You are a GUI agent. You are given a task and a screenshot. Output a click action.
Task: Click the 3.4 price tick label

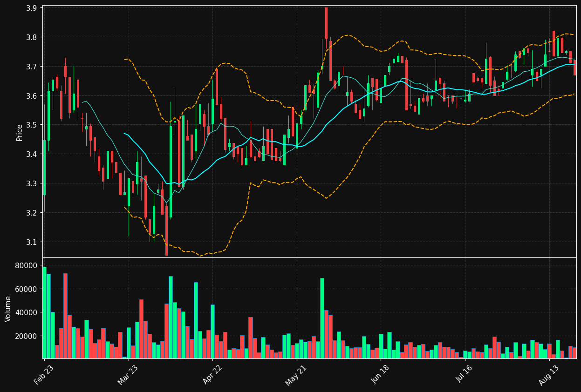33,154
